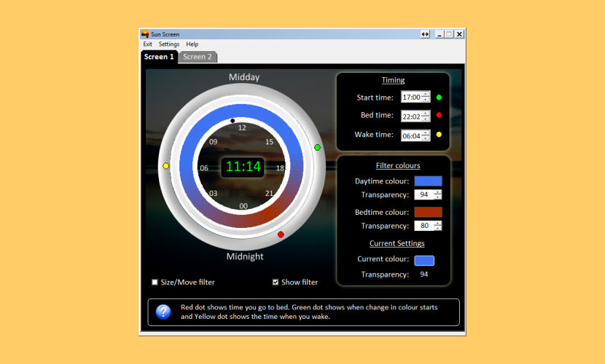Open the Bedtime colour swatch

[428, 212]
